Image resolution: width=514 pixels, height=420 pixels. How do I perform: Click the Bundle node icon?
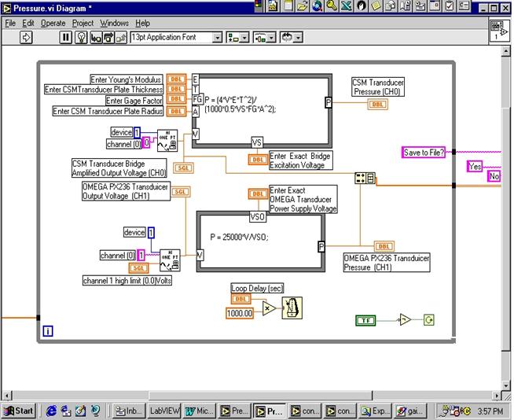pyautogui.click(x=365, y=177)
